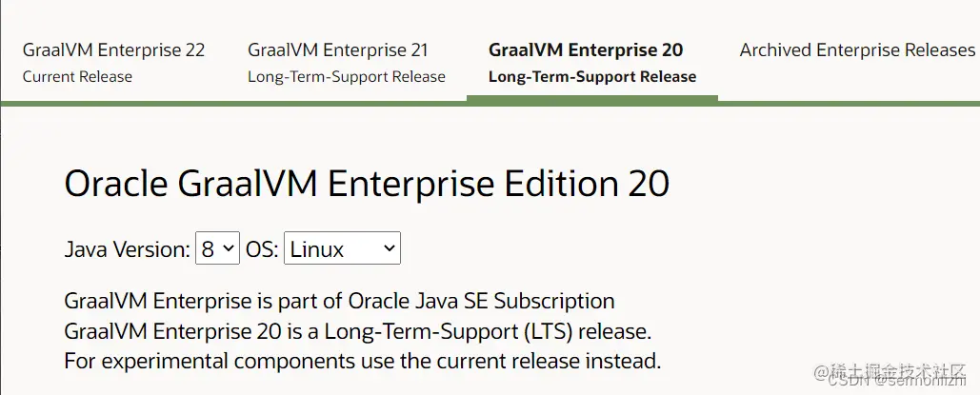
Task: Click the "Java Version:" label
Action: pos(127,250)
